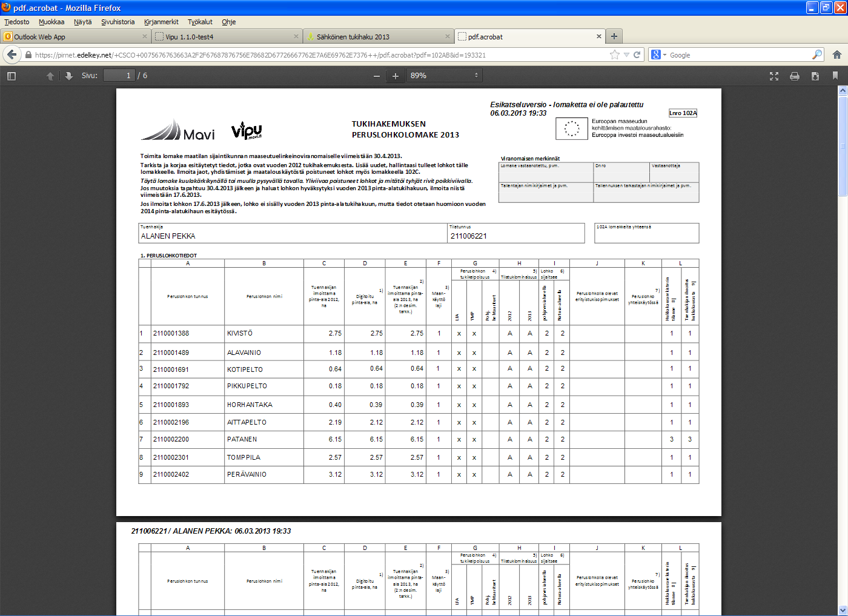Click the EU flag emblem in the document
This screenshot has width=848, height=616.
pyautogui.click(x=572, y=128)
